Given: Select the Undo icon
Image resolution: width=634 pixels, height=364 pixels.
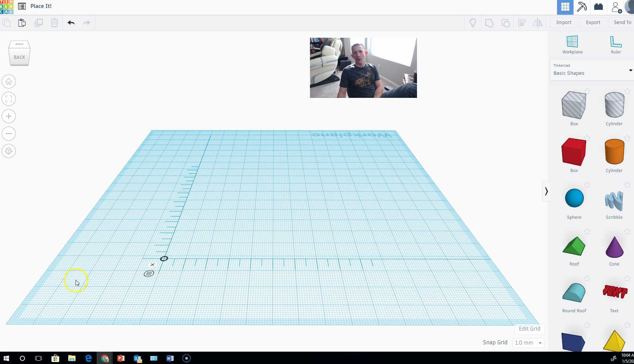Looking at the screenshot, I should click(x=71, y=23).
